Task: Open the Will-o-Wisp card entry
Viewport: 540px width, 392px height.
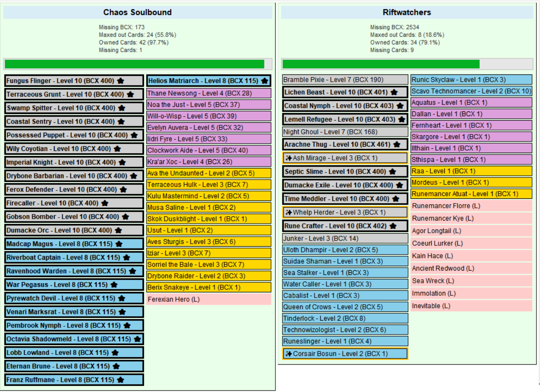Action: [x=209, y=116]
